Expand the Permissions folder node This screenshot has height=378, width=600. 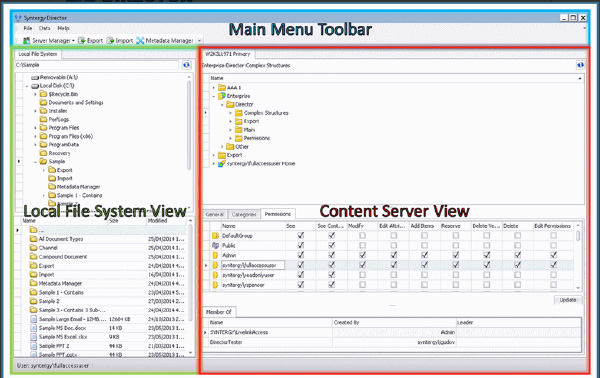230,138
